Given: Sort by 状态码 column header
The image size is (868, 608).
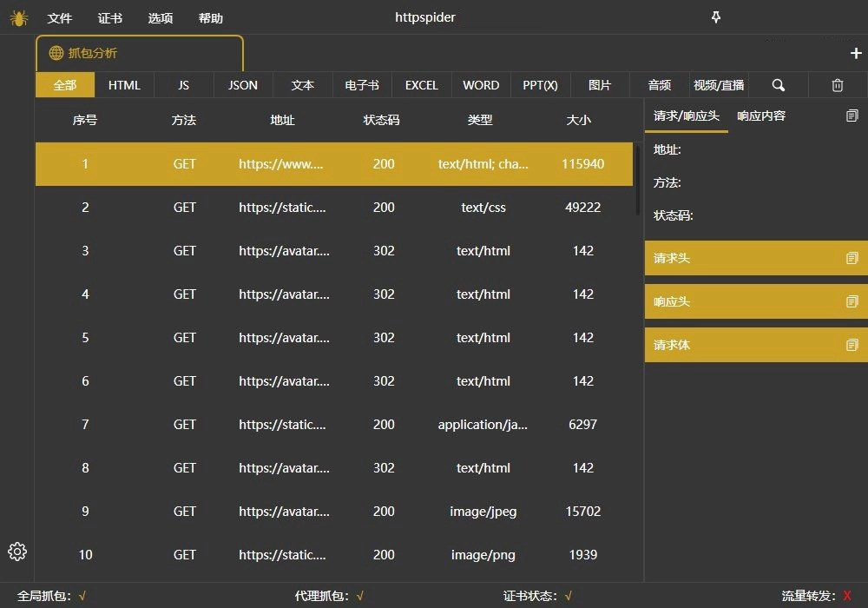Looking at the screenshot, I should (x=381, y=120).
